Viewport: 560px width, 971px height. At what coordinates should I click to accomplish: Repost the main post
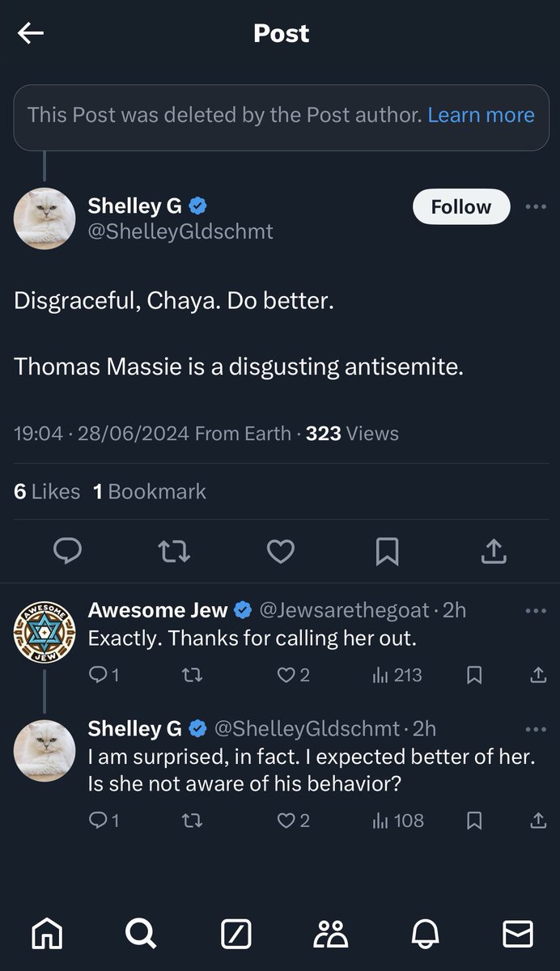click(x=174, y=552)
